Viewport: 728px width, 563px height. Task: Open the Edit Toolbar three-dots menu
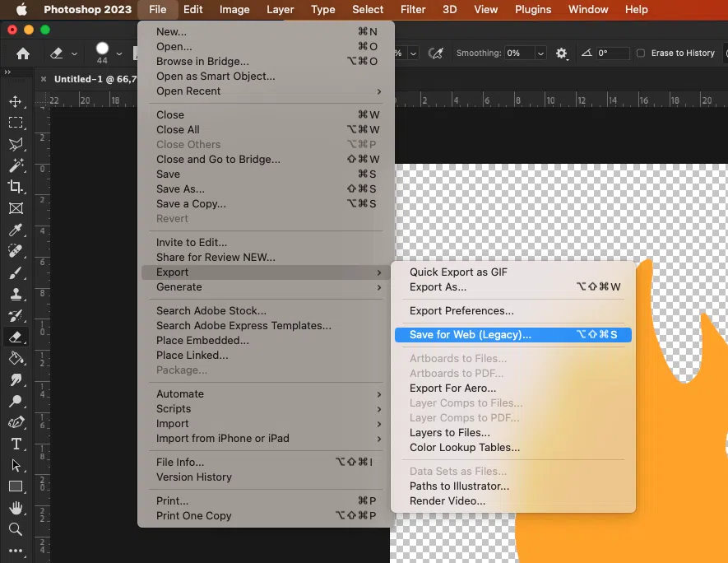point(16,551)
